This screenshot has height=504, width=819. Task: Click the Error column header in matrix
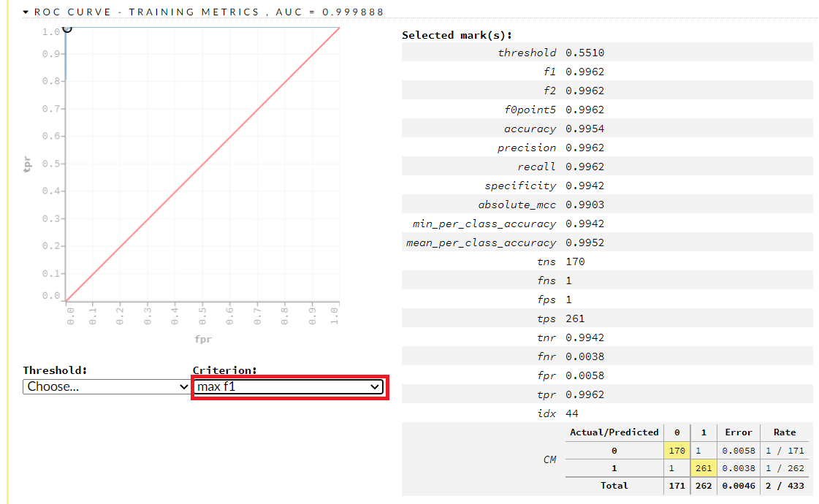(738, 432)
